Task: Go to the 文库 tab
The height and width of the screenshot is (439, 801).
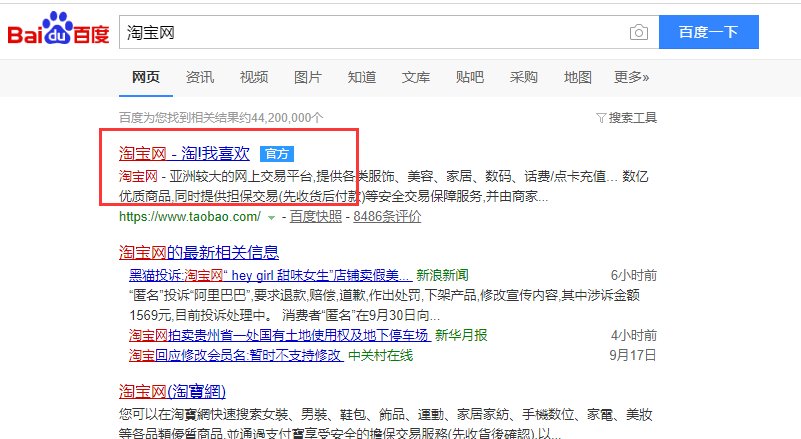Action: (x=416, y=77)
